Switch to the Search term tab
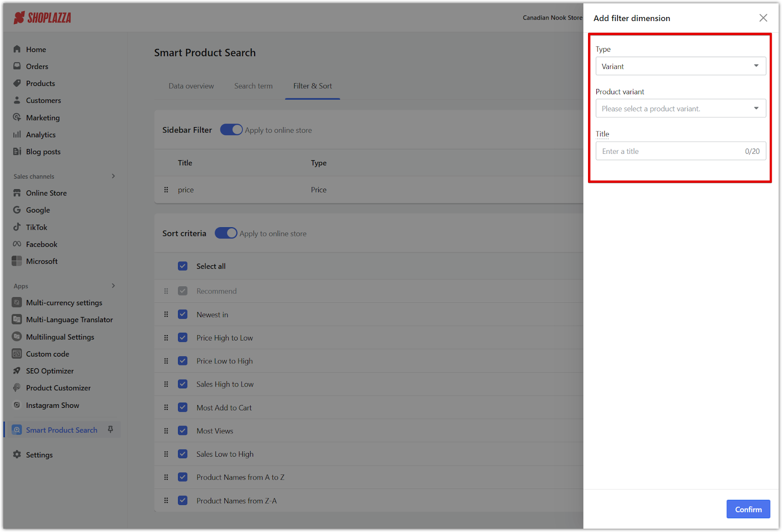 pyautogui.click(x=253, y=86)
